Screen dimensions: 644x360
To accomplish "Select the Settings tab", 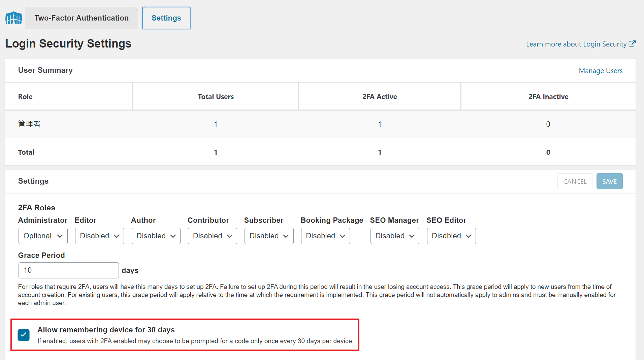I will [166, 18].
